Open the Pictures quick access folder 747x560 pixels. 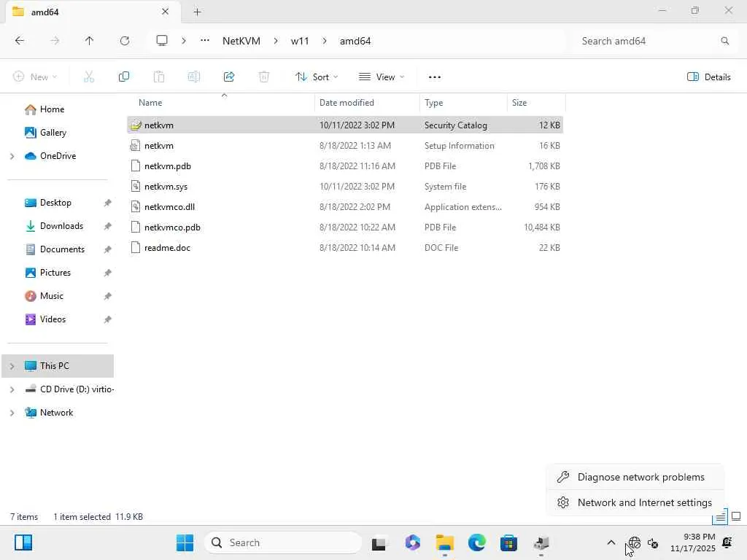(55, 273)
